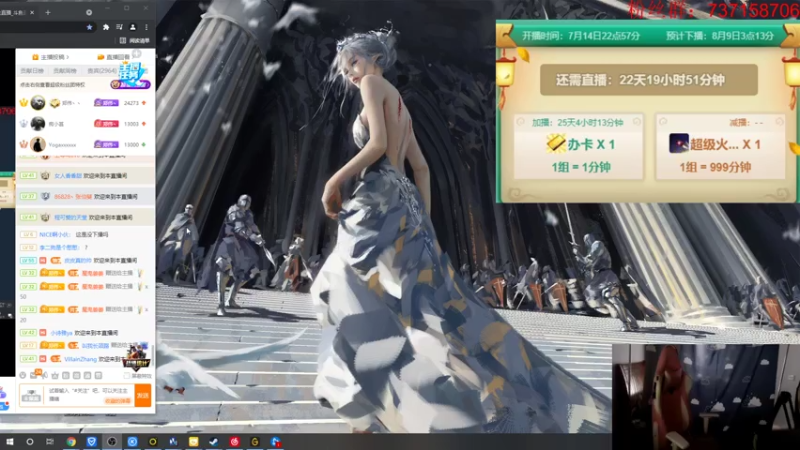Click the 预计下播 8月9日 text
The width and height of the screenshot is (800, 450).
pos(720,36)
